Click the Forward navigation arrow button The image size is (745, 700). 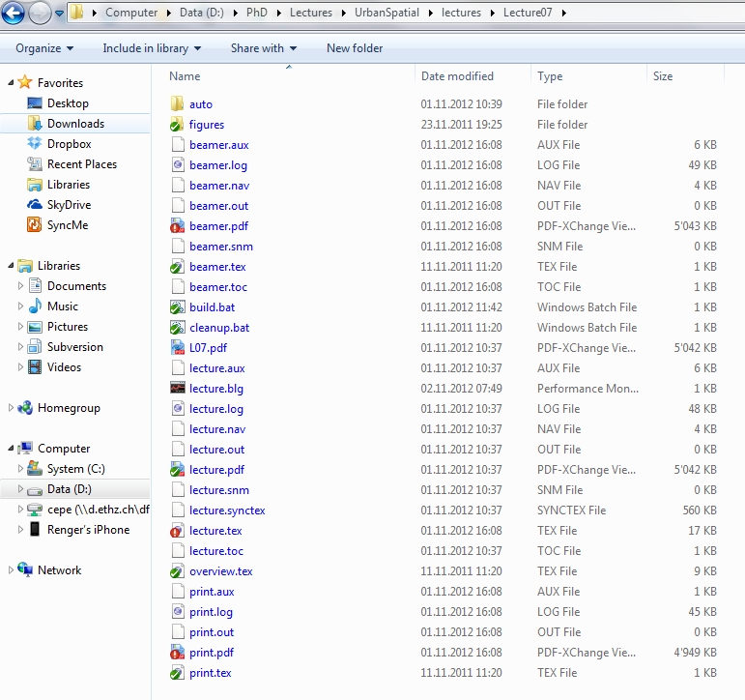pos(40,13)
